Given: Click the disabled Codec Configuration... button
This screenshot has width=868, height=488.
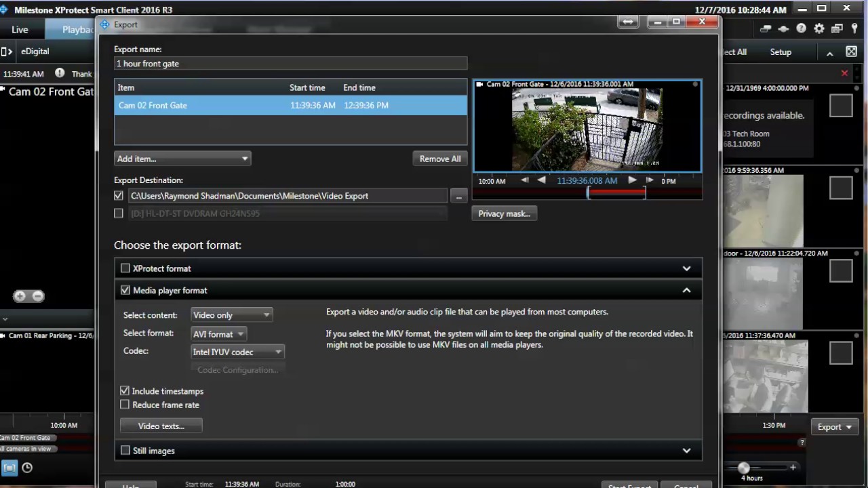Looking at the screenshot, I should click(x=238, y=370).
